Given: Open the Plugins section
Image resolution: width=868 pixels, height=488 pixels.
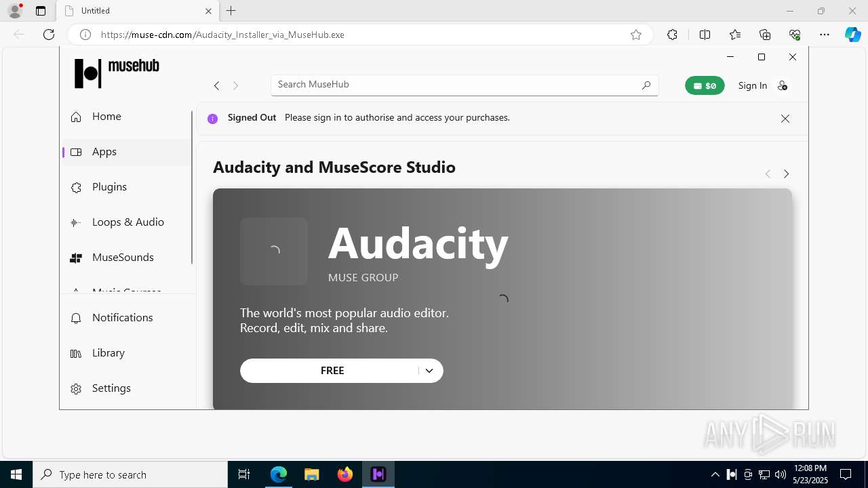Looking at the screenshot, I should (126, 187).
